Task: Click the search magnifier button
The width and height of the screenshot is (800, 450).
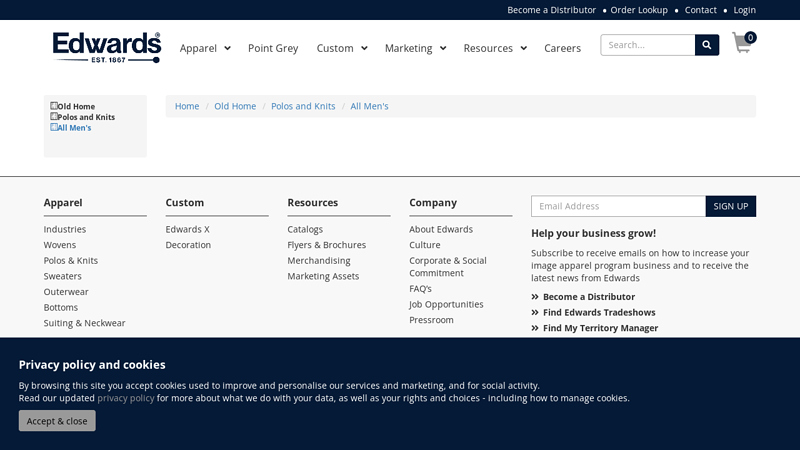Action: coord(707,45)
